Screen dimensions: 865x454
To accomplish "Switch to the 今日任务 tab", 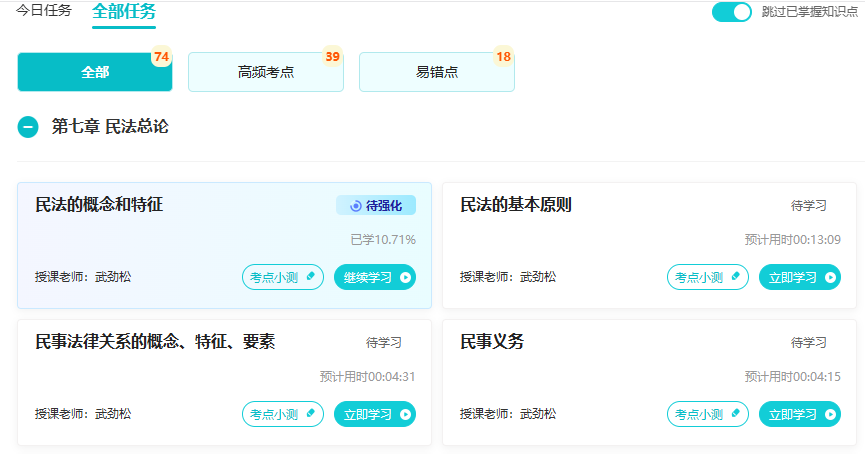I will (44, 10).
